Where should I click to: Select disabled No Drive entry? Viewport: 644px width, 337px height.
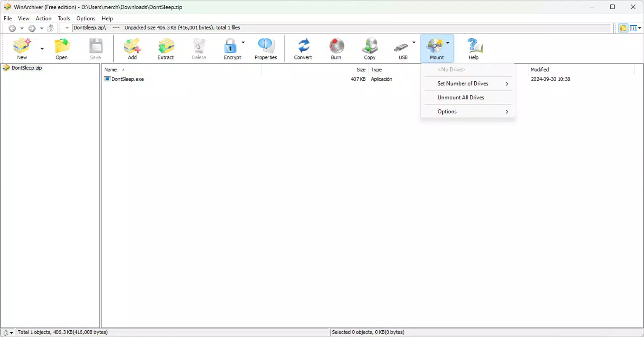click(468, 70)
